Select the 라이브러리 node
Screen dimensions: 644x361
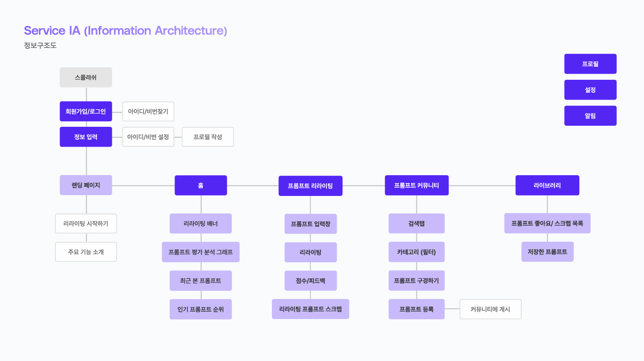(547, 185)
